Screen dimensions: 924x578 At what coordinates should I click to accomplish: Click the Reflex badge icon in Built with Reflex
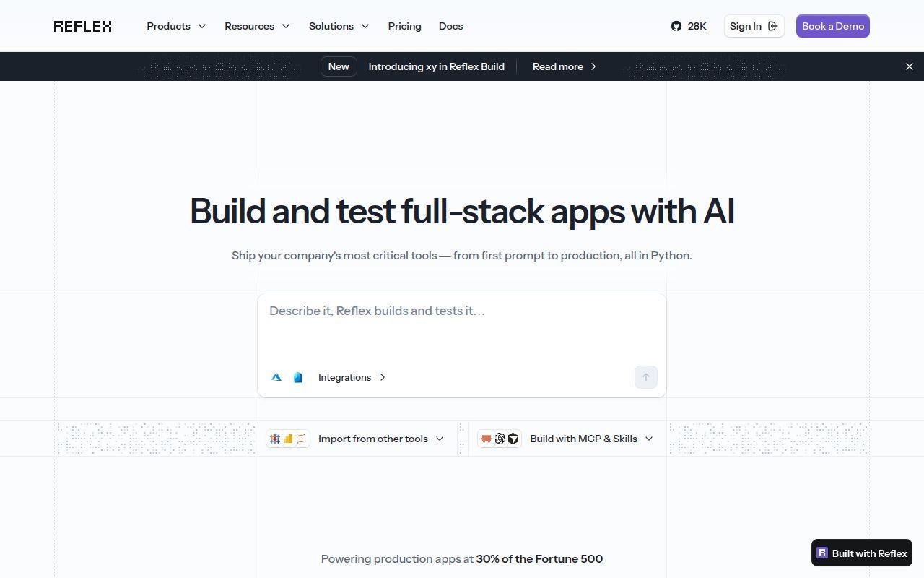(x=822, y=553)
